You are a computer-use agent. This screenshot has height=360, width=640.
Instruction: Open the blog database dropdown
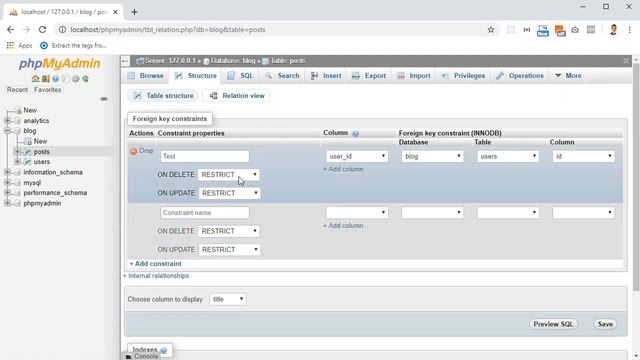[x=432, y=156]
